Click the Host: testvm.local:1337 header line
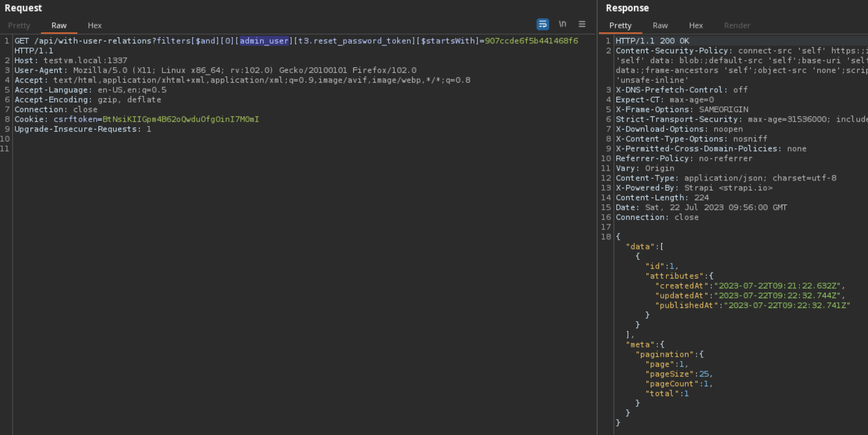The image size is (868, 435). [71, 60]
